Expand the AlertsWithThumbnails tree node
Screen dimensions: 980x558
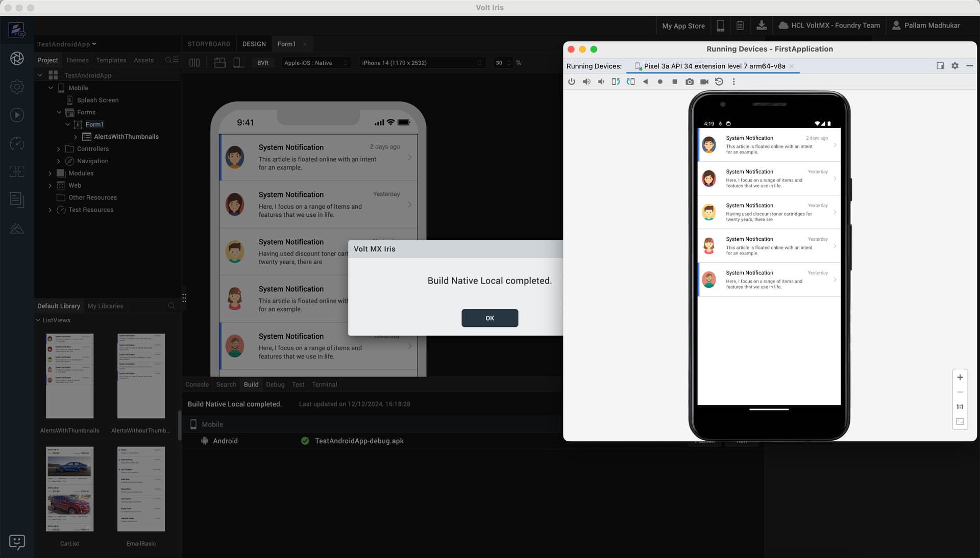[76, 137]
